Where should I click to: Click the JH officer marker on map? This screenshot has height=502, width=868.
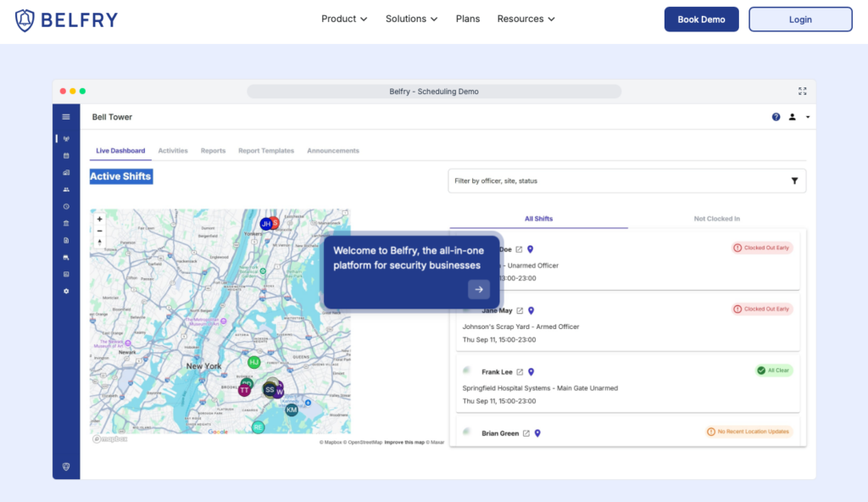(x=266, y=224)
